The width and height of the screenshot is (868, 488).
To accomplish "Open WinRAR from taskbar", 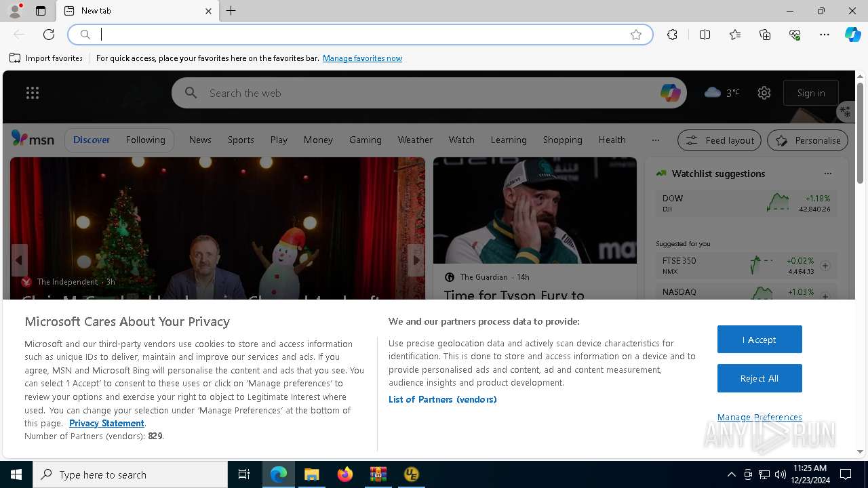I will point(378,474).
